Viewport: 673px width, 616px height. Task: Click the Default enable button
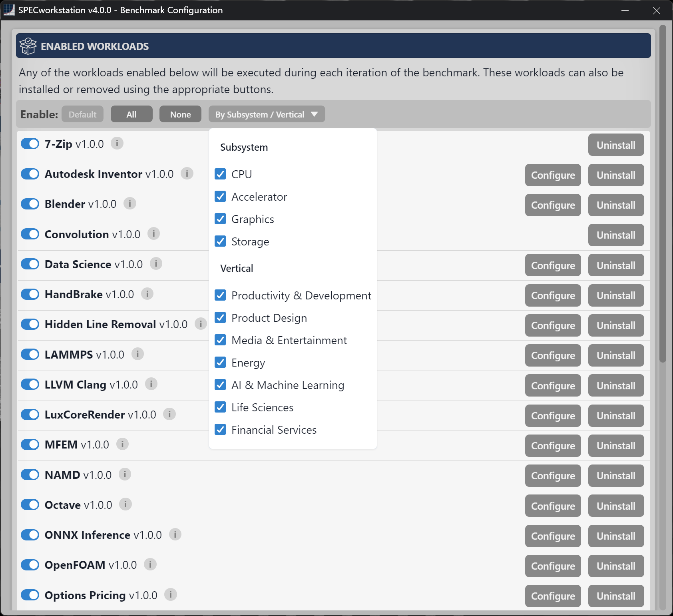(82, 114)
